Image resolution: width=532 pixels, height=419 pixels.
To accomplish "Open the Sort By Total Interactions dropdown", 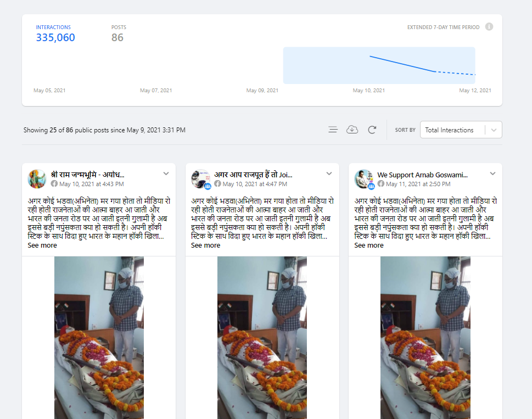I will (461, 130).
